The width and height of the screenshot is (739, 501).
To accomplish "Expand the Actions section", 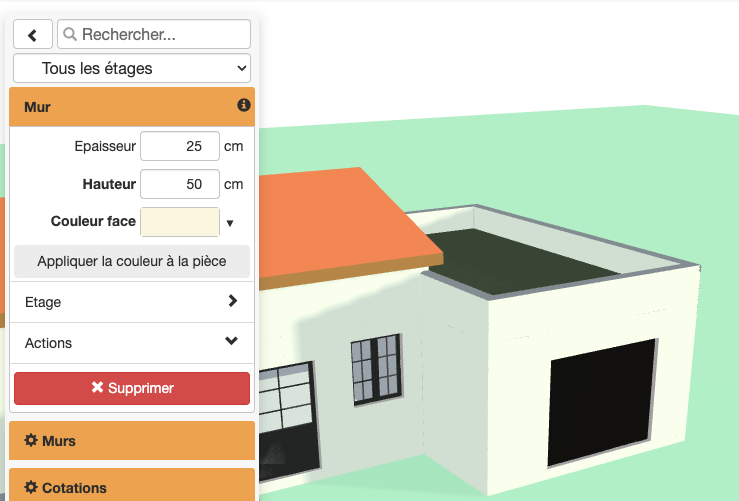I will (132, 343).
